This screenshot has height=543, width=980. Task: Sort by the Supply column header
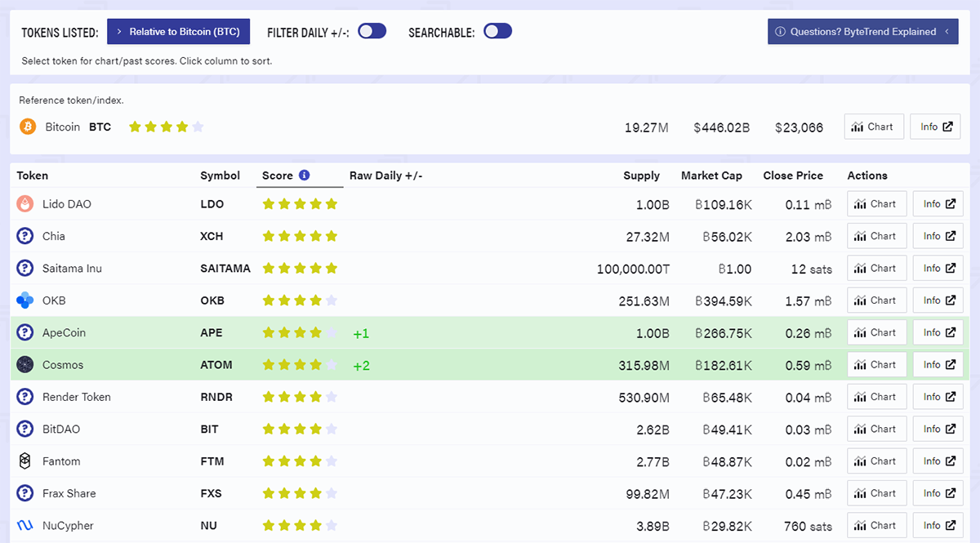click(641, 176)
